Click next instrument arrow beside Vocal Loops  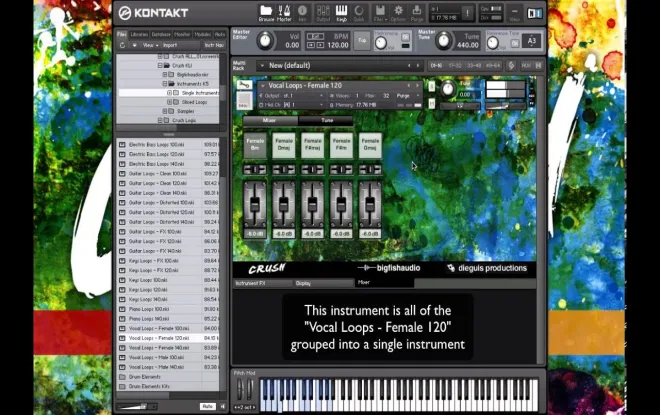417,85
